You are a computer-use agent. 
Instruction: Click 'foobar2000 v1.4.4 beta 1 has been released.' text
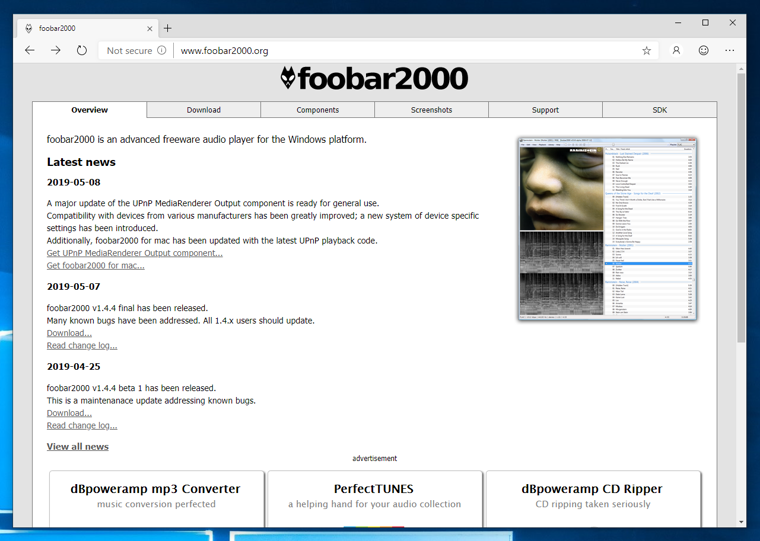tap(131, 388)
